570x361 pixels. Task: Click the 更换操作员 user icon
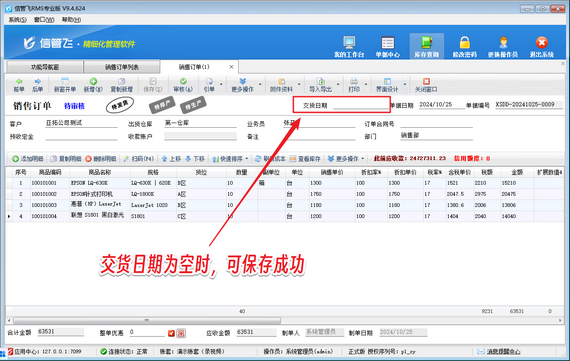pos(503,47)
